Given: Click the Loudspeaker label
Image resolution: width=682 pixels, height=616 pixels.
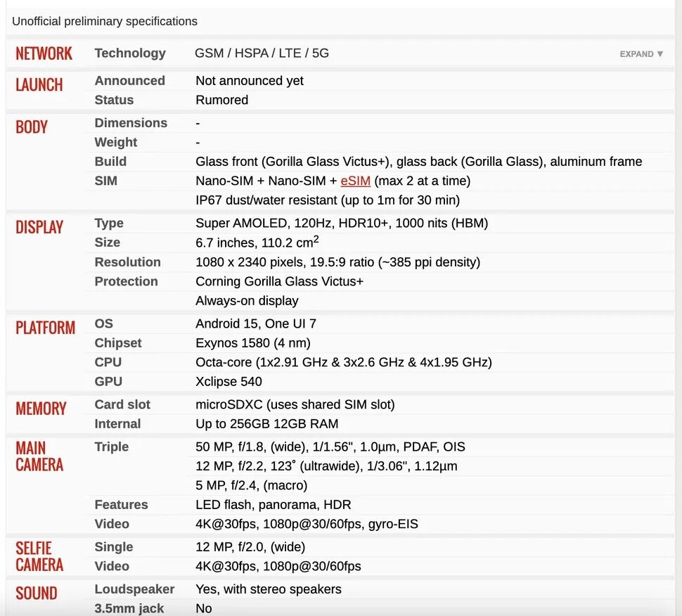Looking at the screenshot, I should (x=134, y=589).
